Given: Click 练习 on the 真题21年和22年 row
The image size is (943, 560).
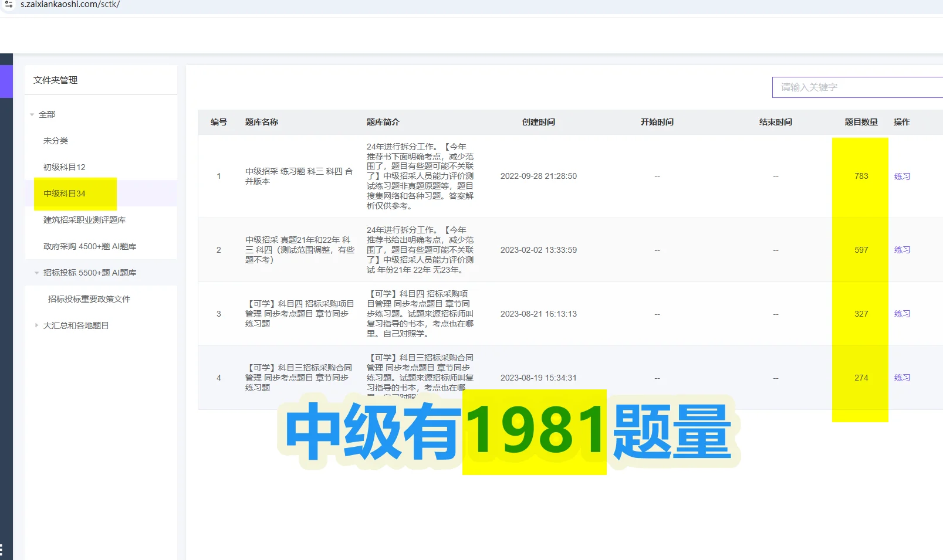Looking at the screenshot, I should [902, 250].
